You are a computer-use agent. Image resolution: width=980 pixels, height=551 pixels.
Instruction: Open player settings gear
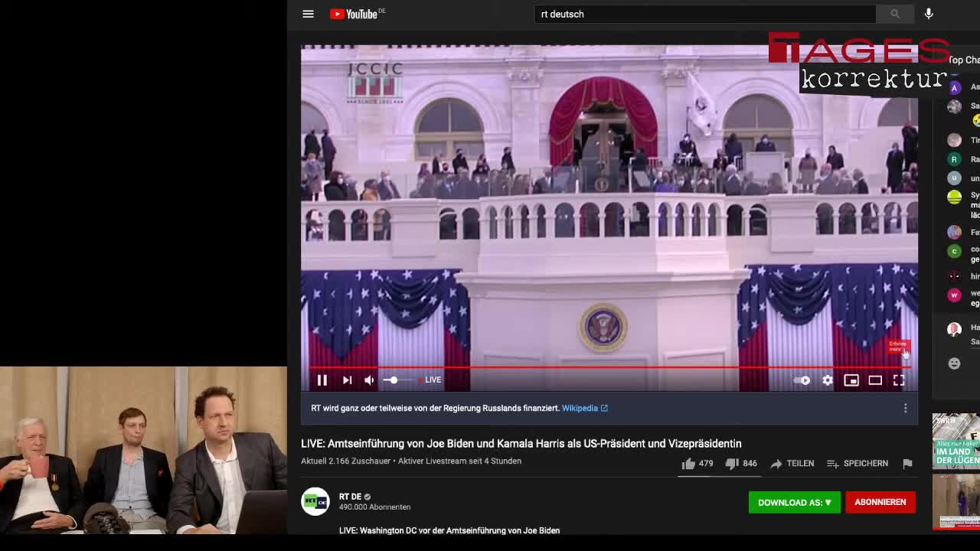point(828,380)
